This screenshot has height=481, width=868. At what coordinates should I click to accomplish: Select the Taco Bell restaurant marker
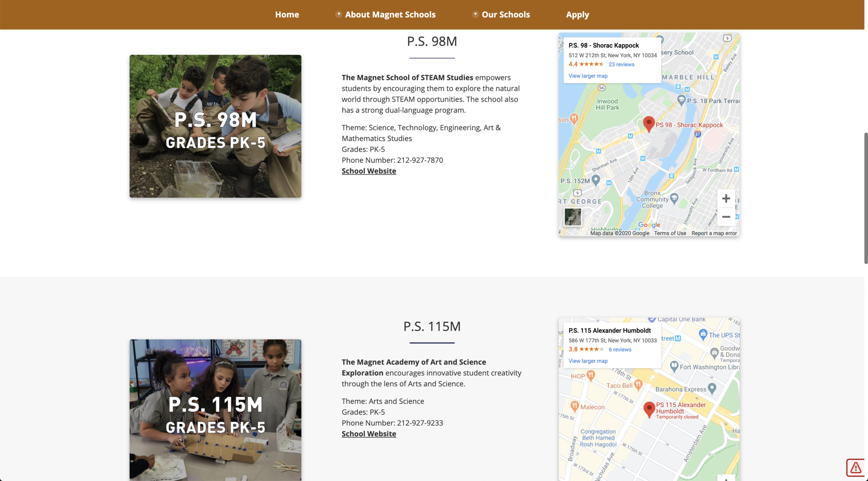pos(638,384)
